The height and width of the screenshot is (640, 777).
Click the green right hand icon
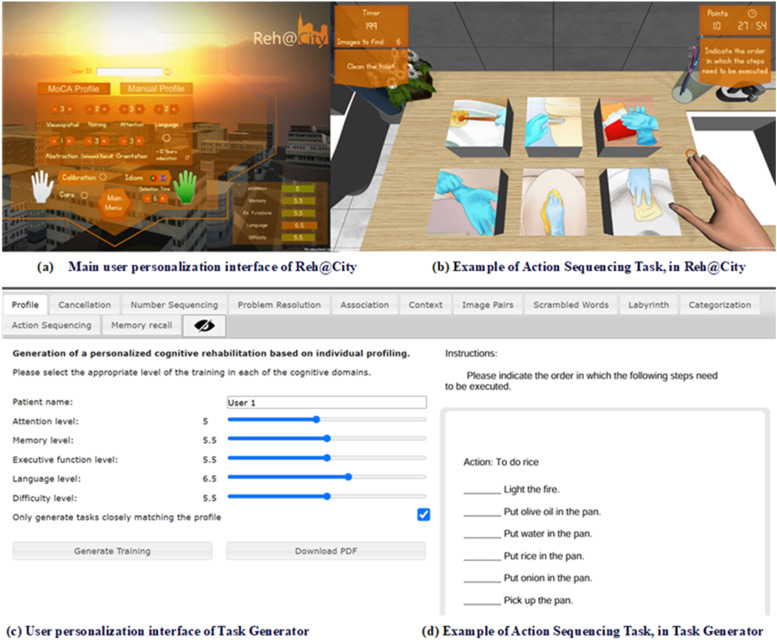pos(186,186)
